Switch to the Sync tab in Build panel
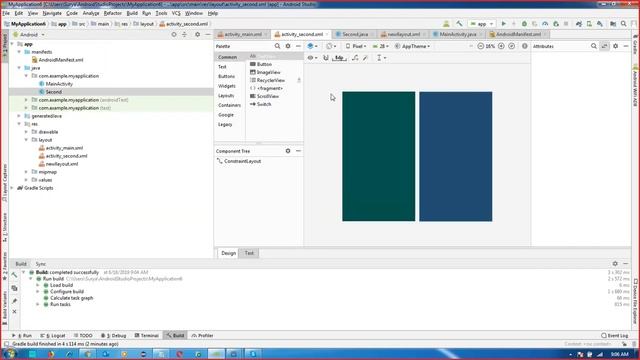640x360 pixels. 40,264
